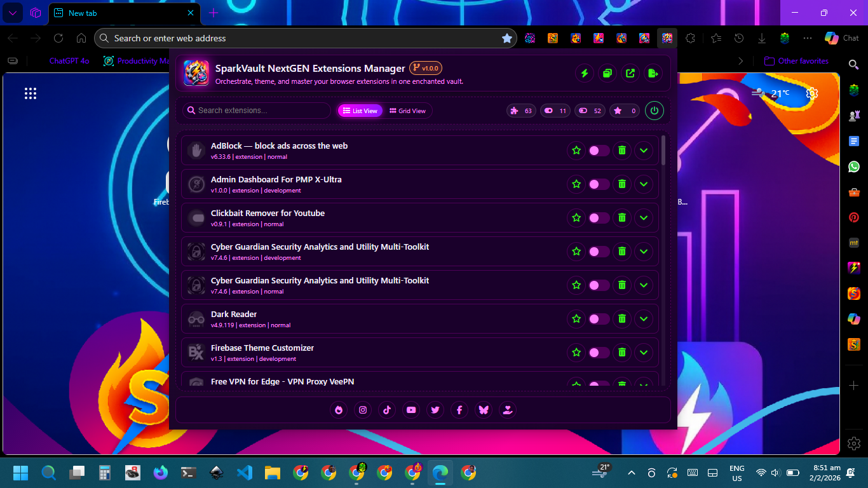Click the Bluesky butterfly icon in footer

tap(484, 410)
